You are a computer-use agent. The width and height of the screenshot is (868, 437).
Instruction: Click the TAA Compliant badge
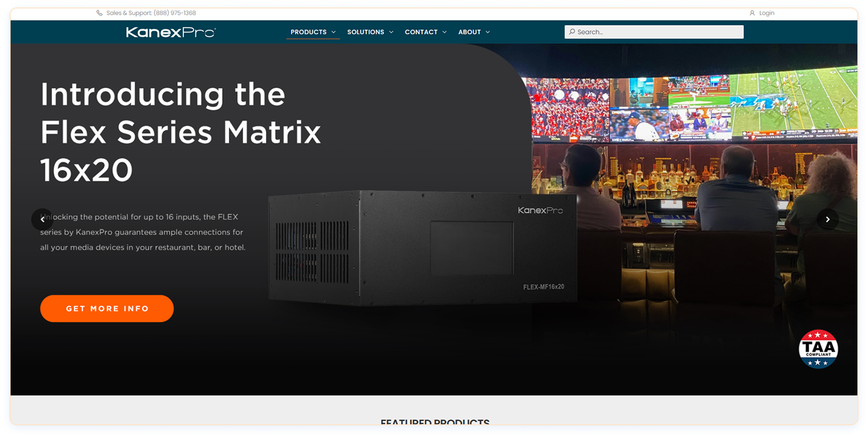point(818,349)
